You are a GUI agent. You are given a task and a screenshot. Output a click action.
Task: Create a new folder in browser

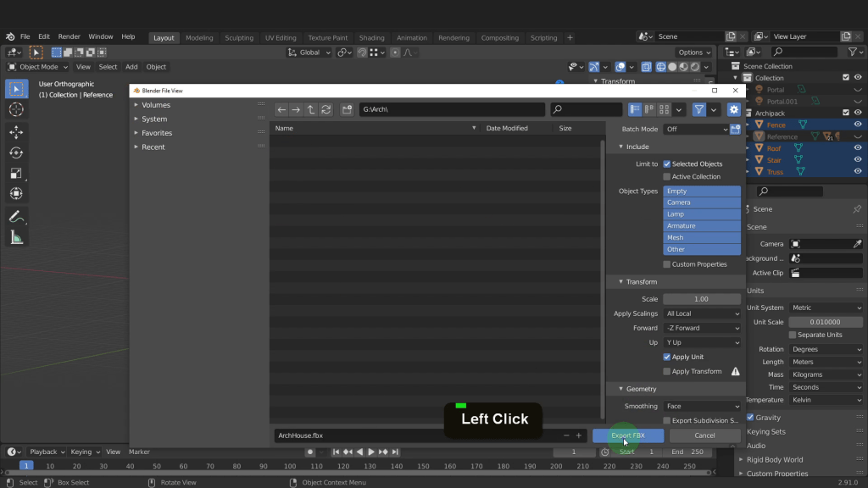pos(347,109)
